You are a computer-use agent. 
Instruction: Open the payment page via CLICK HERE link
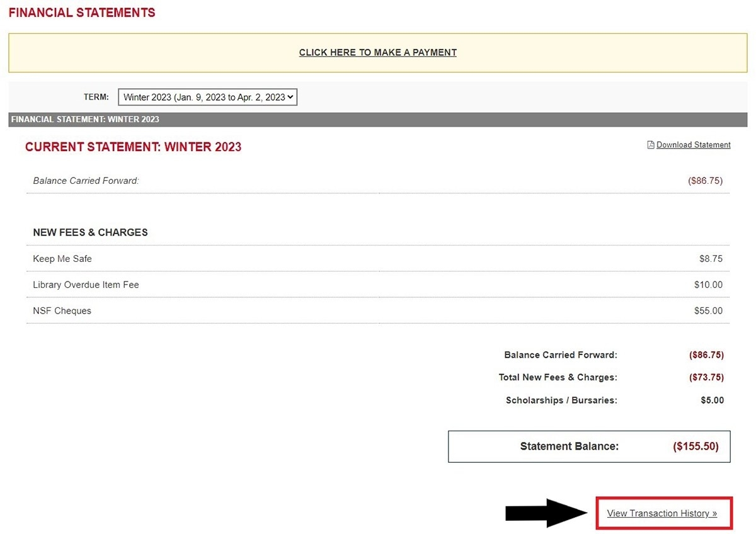coord(377,52)
